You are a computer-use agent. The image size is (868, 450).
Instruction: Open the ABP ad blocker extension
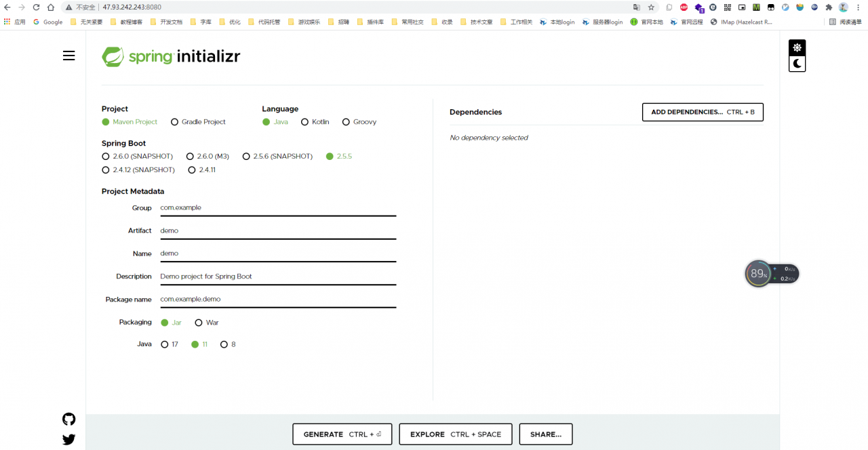pyautogui.click(x=684, y=7)
